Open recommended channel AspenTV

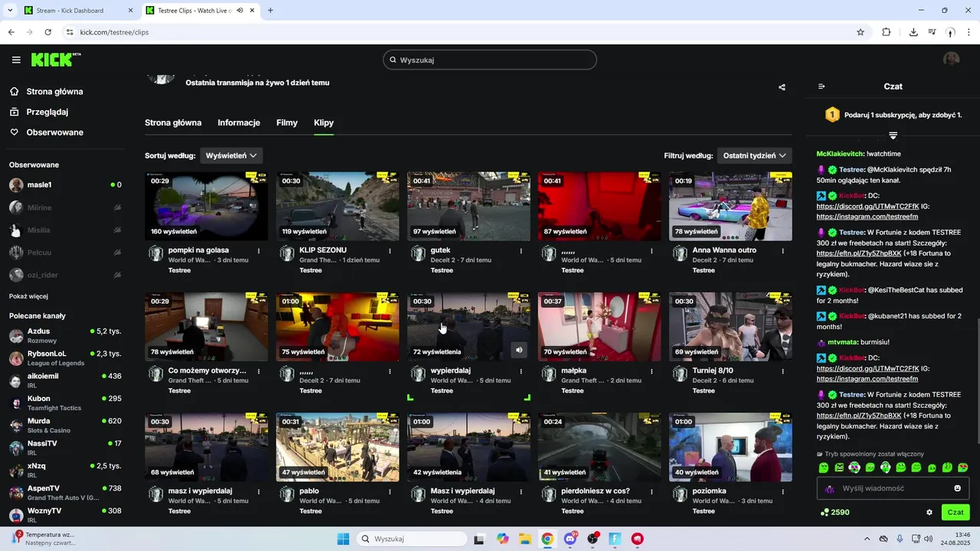point(65,492)
